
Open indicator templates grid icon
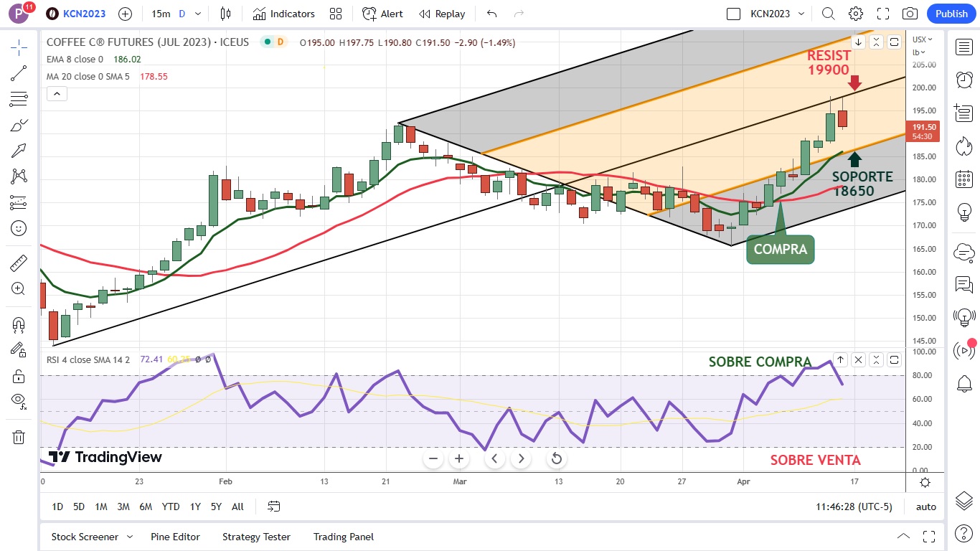[x=336, y=14]
